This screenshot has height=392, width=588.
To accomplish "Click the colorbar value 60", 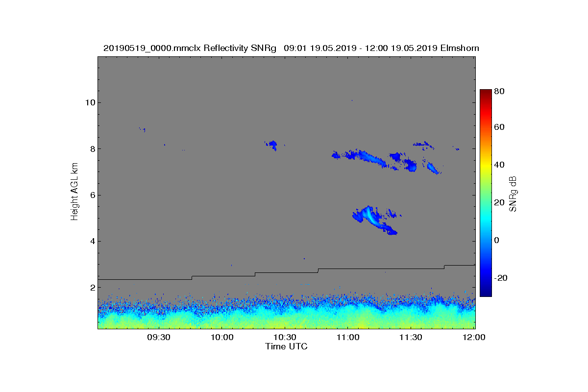I will (500, 127).
